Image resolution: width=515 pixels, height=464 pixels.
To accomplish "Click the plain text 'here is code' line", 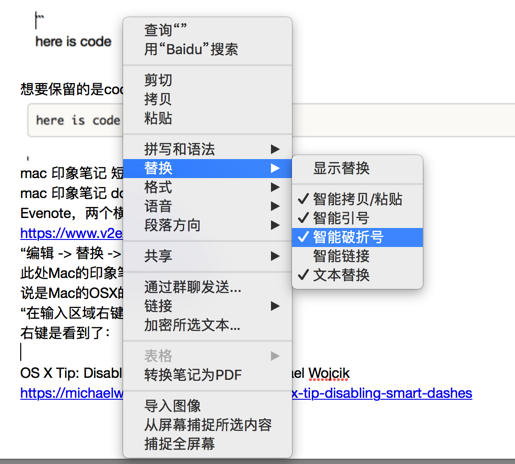I will (x=73, y=42).
